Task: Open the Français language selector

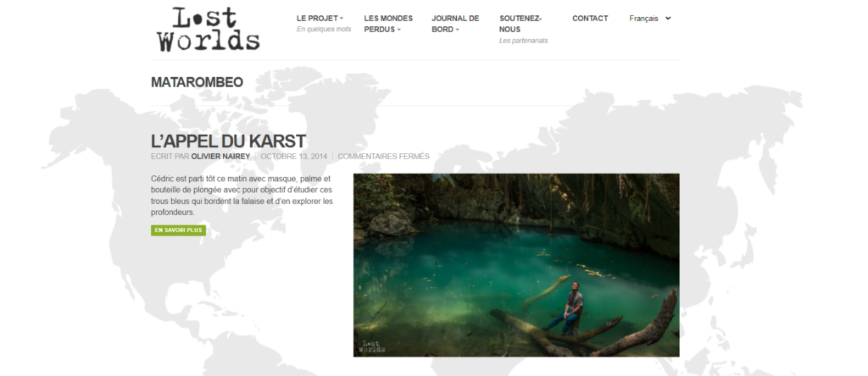Action: coord(650,19)
